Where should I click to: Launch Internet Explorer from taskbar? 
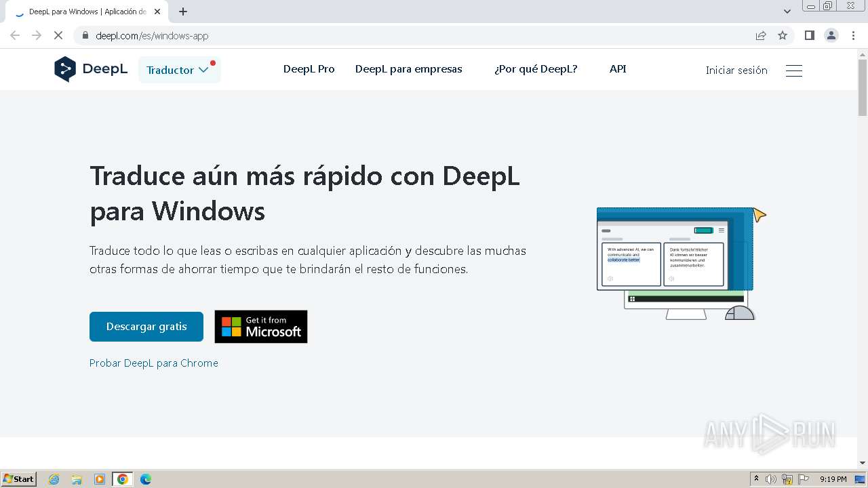[54, 479]
